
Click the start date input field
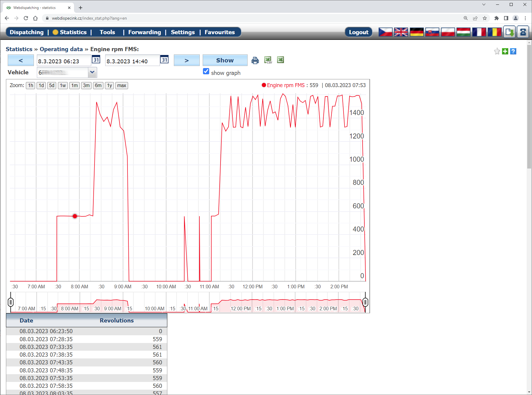click(64, 61)
